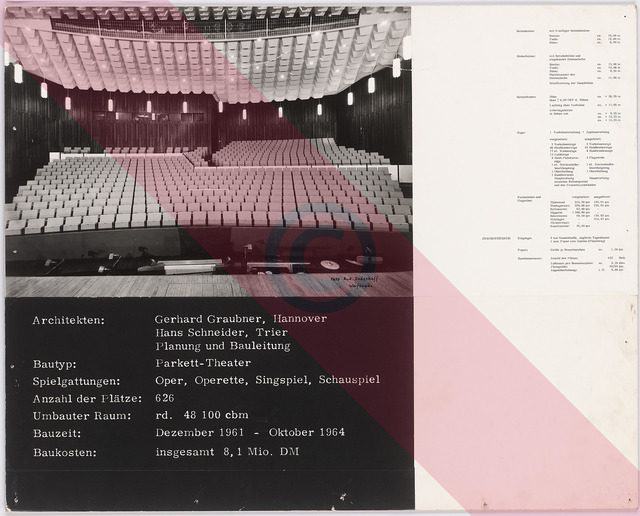The height and width of the screenshot is (516, 640).
Task: Click "Dezember 1961 - Oktober 1964" text
Action: 250,433
